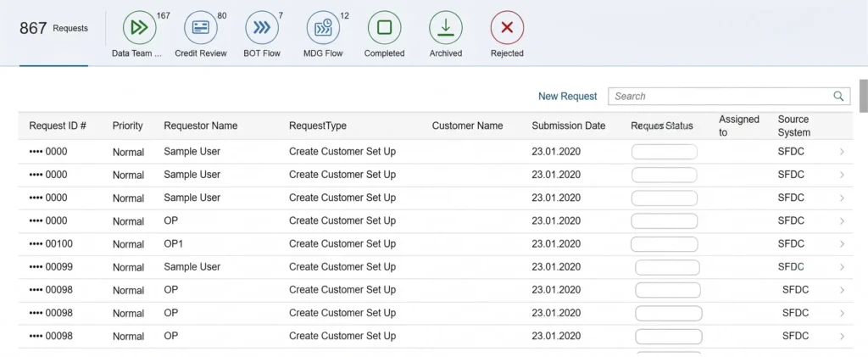868x357 pixels.
Task: Expand the 00099 row chevron
Action: [x=842, y=267]
